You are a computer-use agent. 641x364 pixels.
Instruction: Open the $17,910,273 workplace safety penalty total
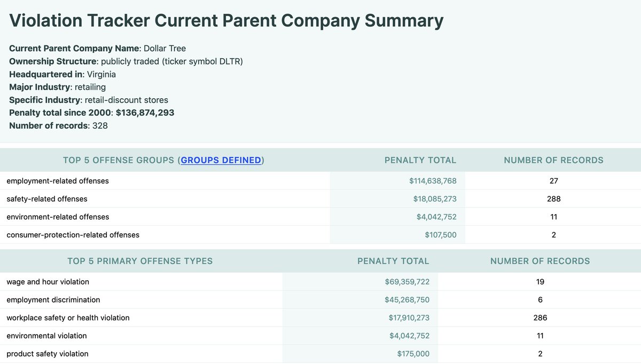[409, 318]
